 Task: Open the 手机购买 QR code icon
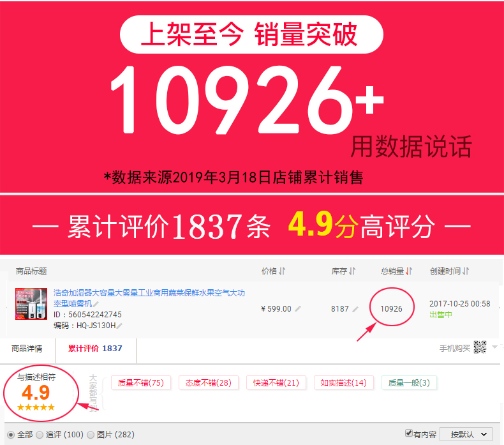click(480, 347)
